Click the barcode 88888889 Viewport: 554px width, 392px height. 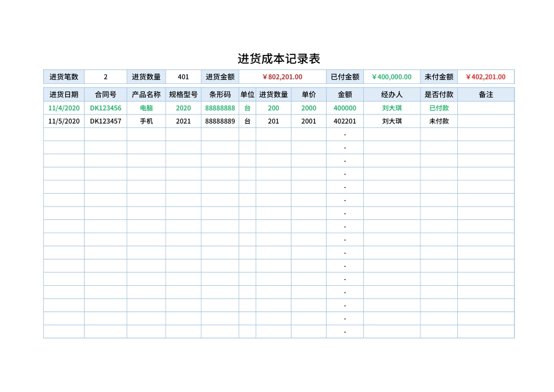(218, 121)
